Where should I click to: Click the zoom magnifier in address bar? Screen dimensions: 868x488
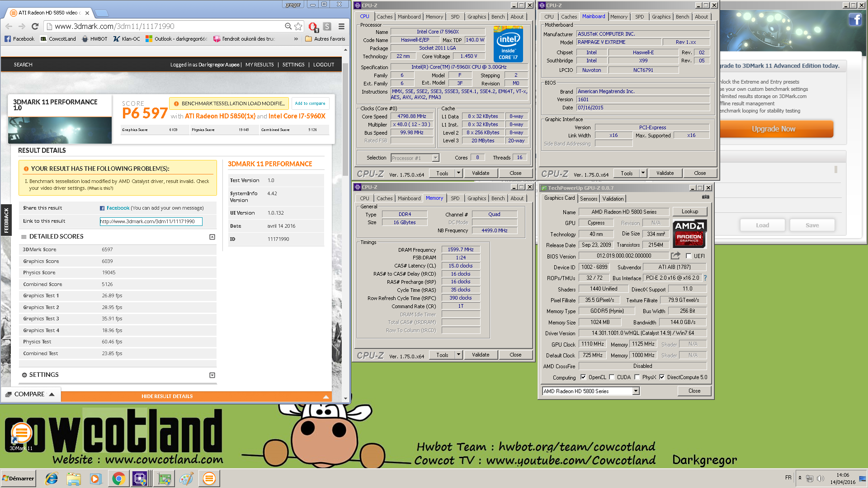click(288, 26)
